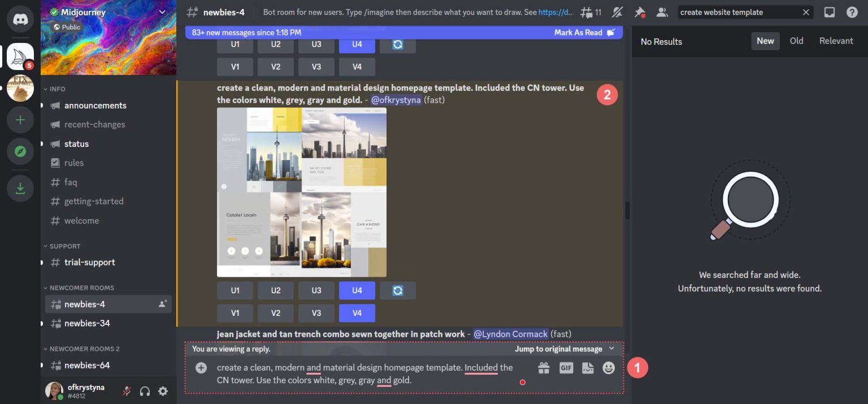Open the inbox icon

pyautogui.click(x=829, y=12)
